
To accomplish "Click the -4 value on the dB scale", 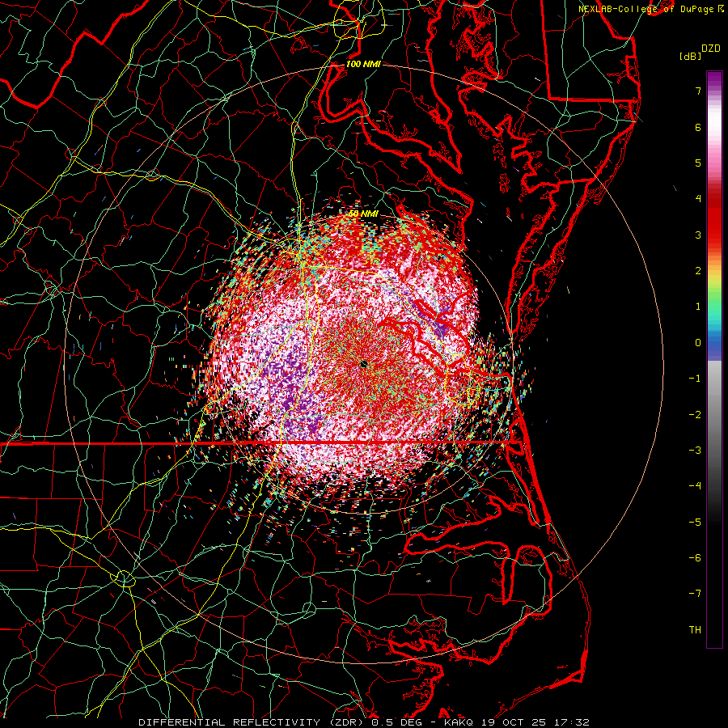I will click(x=695, y=486).
